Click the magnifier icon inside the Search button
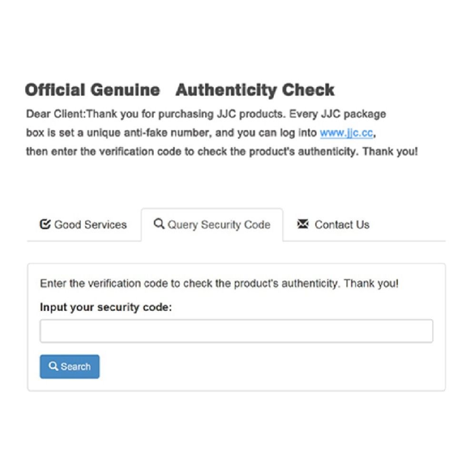This screenshot has width=476, height=476. point(53,367)
